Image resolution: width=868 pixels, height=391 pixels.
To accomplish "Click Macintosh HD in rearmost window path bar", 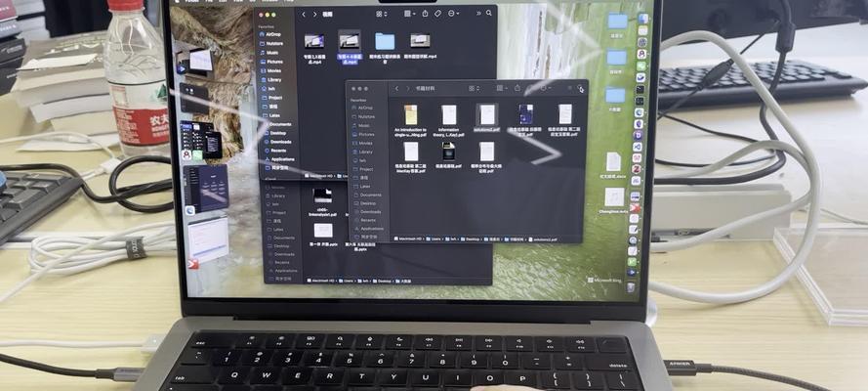I will pyautogui.click(x=320, y=281).
